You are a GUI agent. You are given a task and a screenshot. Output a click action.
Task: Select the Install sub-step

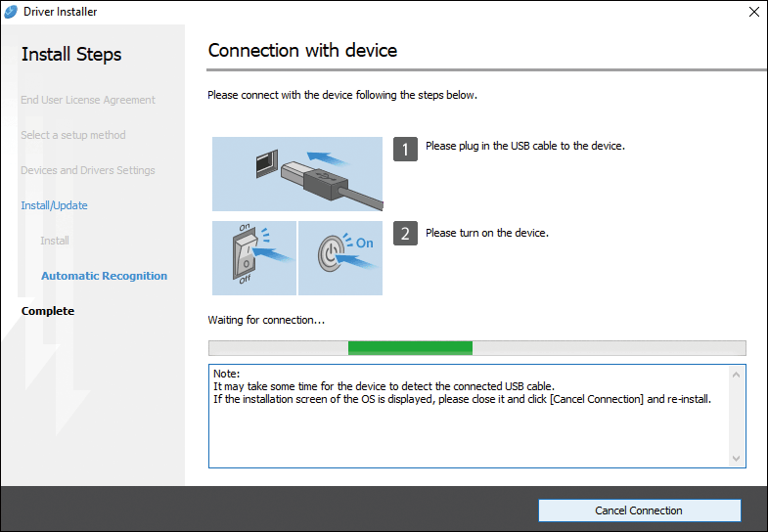coord(55,241)
